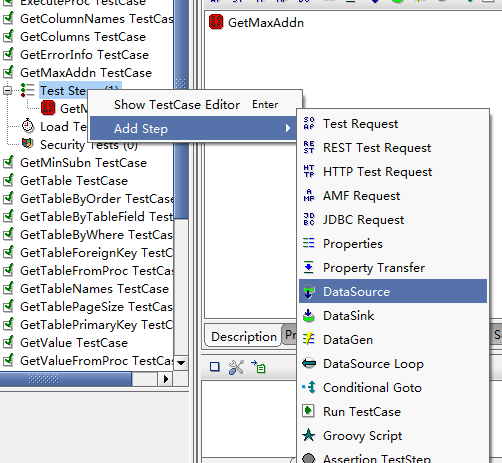Click the Groovy Script star icon

309,435
